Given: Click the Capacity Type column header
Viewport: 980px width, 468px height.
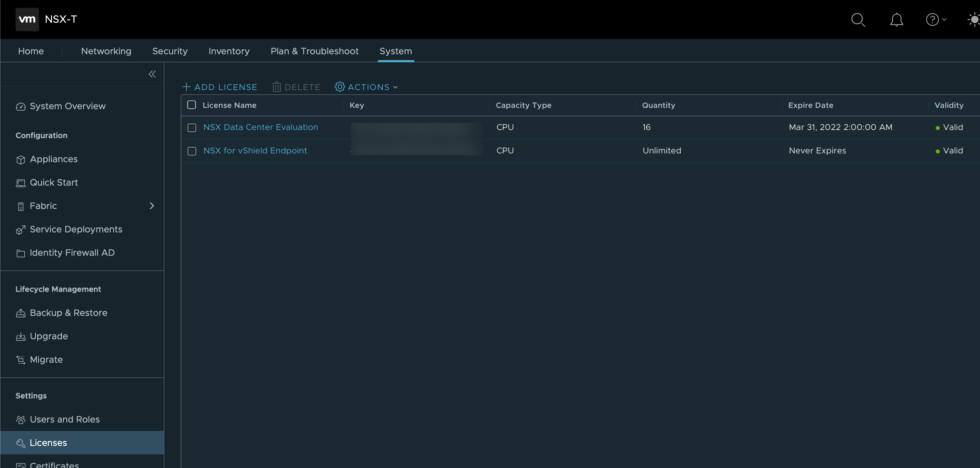Looking at the screenshot, I should tap(523, 105).
